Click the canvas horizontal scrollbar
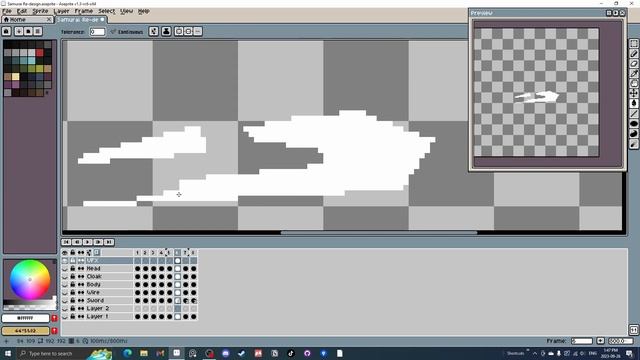640x360 pixels. (379, 233)
